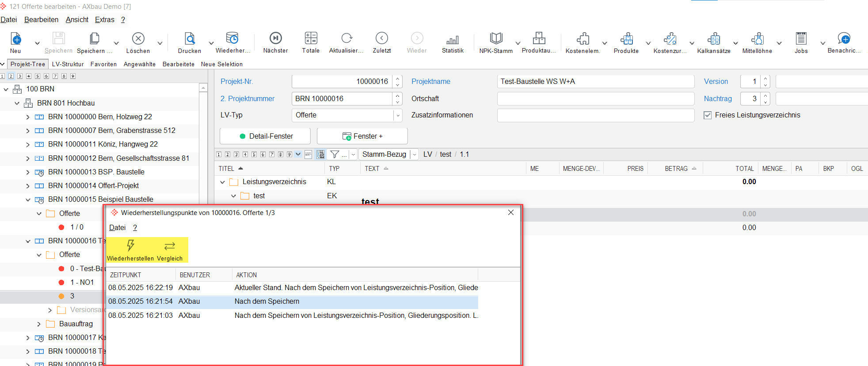Image resolution: width=868 pixels, height=366 pixels.
Task: Click the Vergleich compare arrows icon
Action: (x=170, y=246)
